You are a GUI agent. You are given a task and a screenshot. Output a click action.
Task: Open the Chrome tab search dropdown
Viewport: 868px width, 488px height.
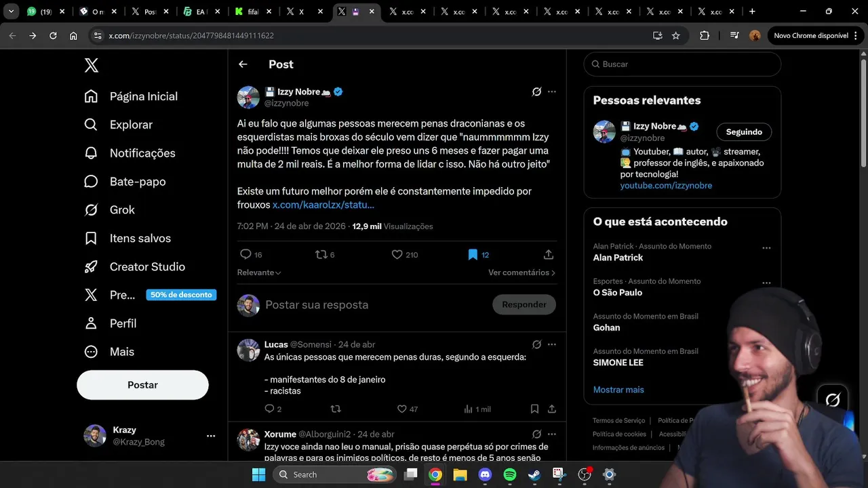11,12
